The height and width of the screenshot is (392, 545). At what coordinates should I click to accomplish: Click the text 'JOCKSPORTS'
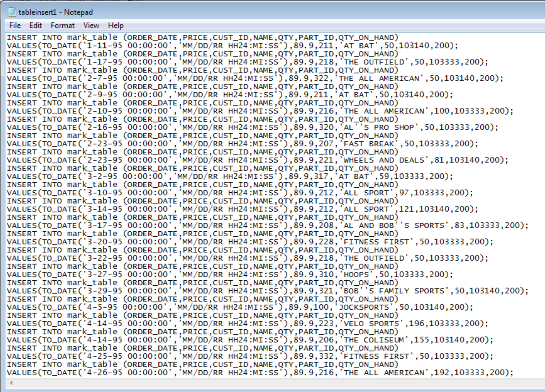pos(364,307)
